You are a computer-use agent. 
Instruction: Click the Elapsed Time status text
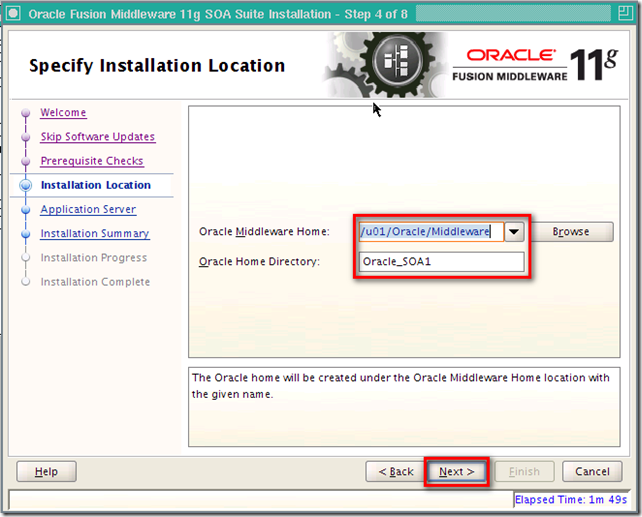[571, 499]
